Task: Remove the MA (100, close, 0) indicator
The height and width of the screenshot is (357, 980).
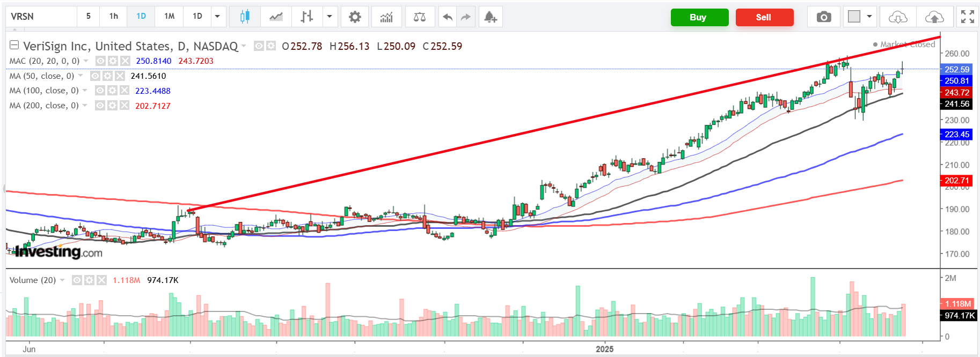Action: coord(125,91)
